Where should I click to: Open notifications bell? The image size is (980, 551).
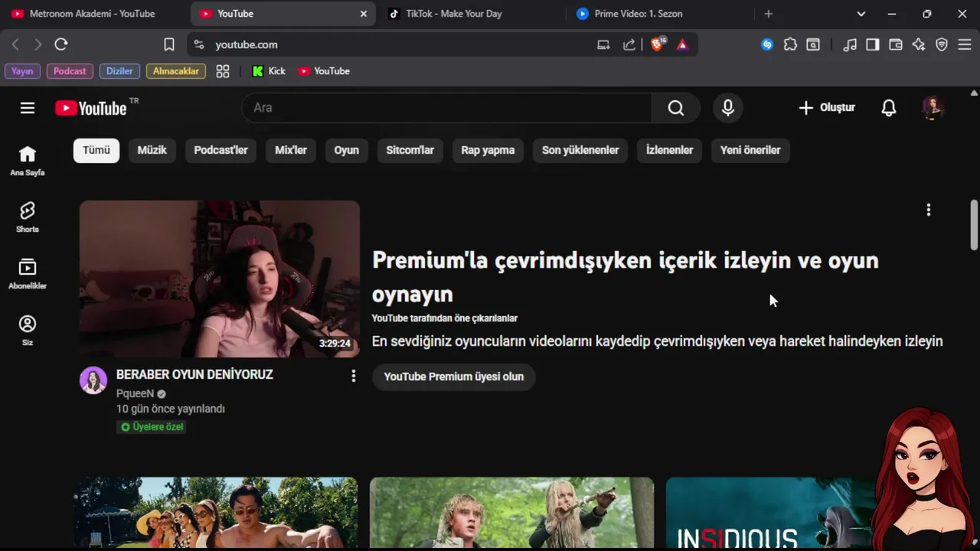889,108
